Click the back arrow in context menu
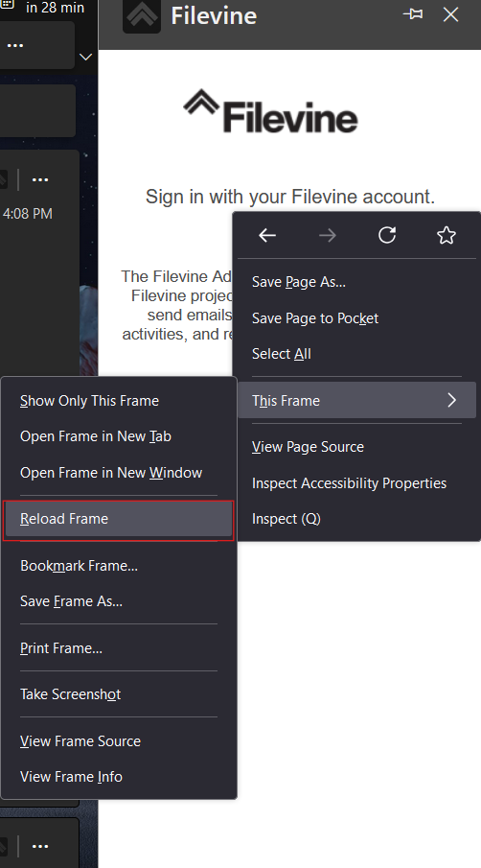This screenshot has width=481, height=868. (267, 235)
